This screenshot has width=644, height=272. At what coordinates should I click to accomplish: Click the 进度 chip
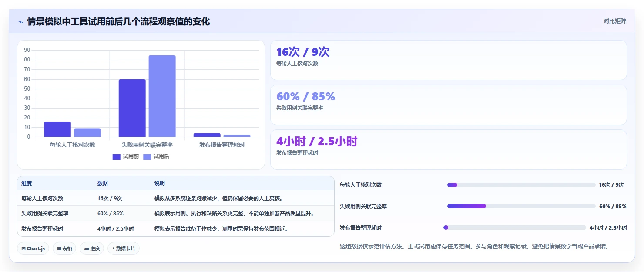(92, 248)
